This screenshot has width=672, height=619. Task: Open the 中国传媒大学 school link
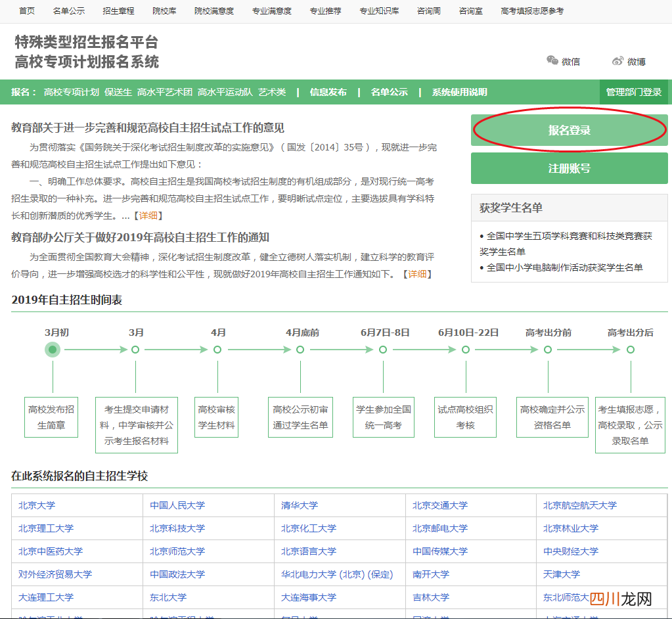coord(440,551)
